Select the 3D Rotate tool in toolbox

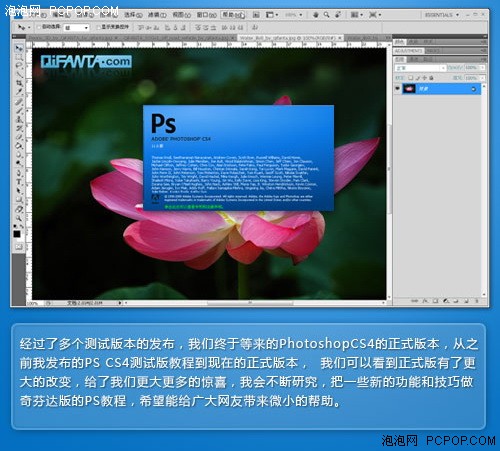(x=19, y=209)
